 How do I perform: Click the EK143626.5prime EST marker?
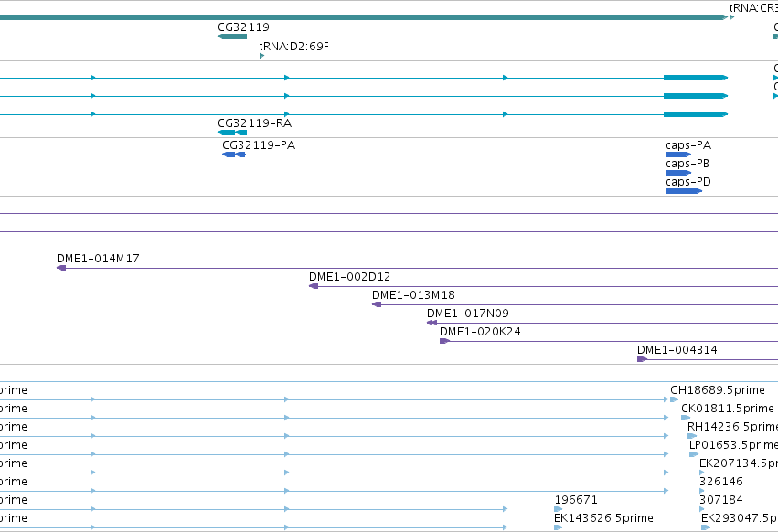[559, 527]
